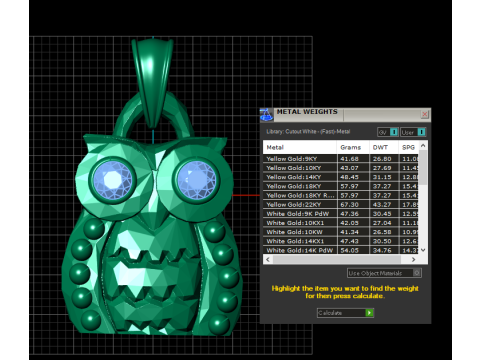480x360 pixels.
Task: Click the metal list scroll down arrow
Action: click(x=423, y=250)
